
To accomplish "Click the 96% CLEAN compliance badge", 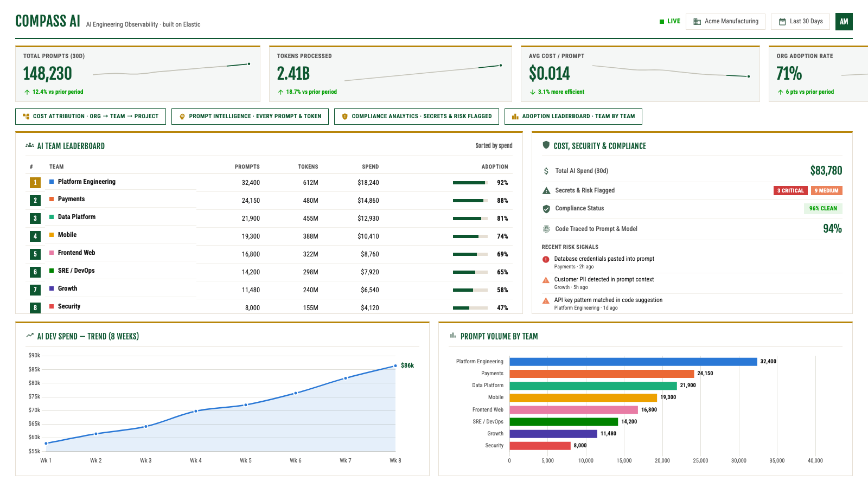I will 823,208.
